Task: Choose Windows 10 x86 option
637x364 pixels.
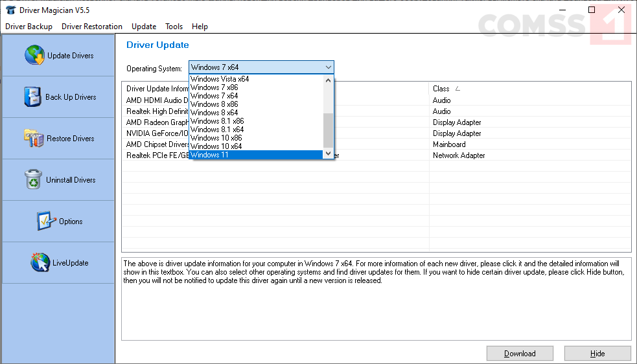Action: click(x=257, y=138)
